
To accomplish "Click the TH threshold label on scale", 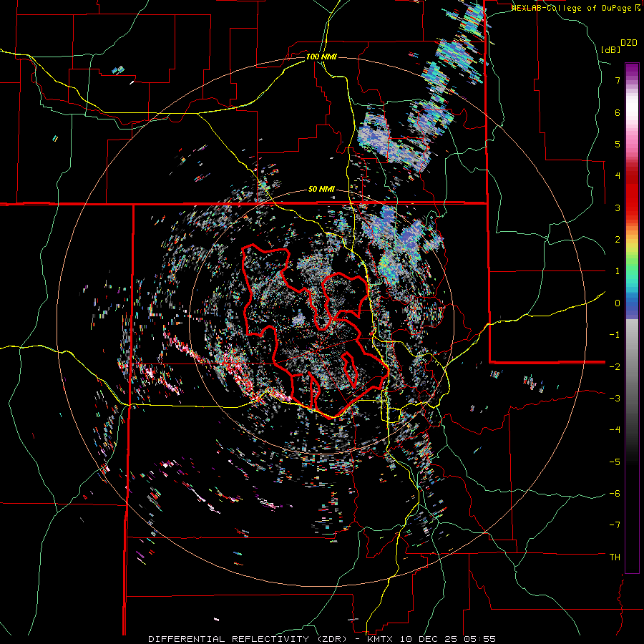I will [x=615, y=557].
